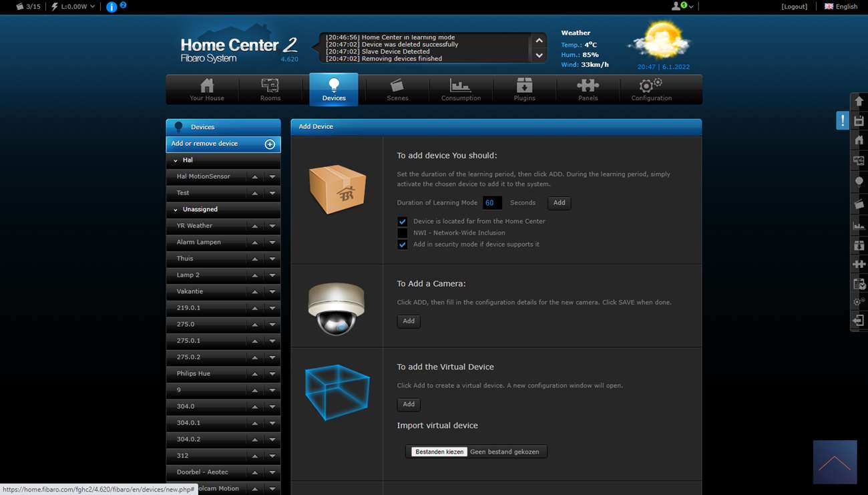Select Add or remove device in sidebar

point(223,144)
